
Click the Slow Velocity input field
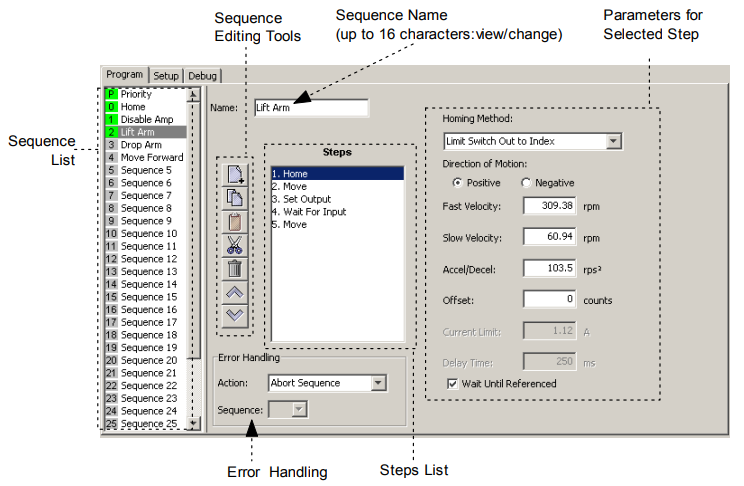[x=549, y=237]
